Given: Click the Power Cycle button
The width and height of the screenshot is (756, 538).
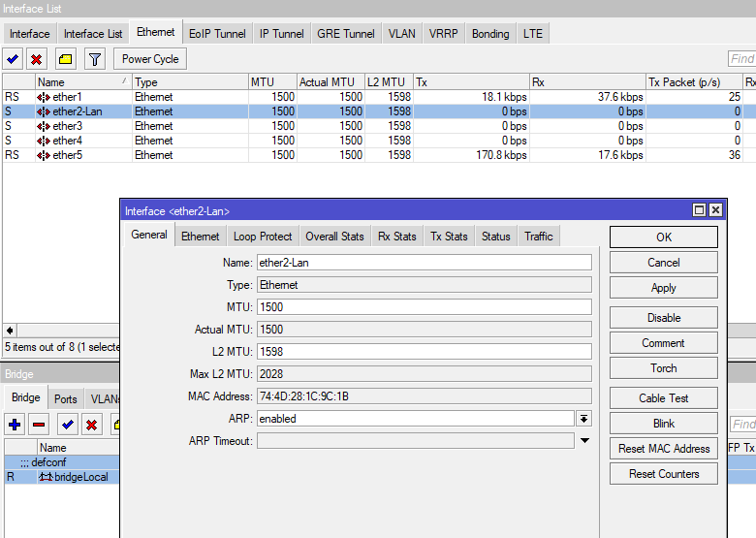Looking at the screenshot, I should pyautogui.click(x=150, y=59).
